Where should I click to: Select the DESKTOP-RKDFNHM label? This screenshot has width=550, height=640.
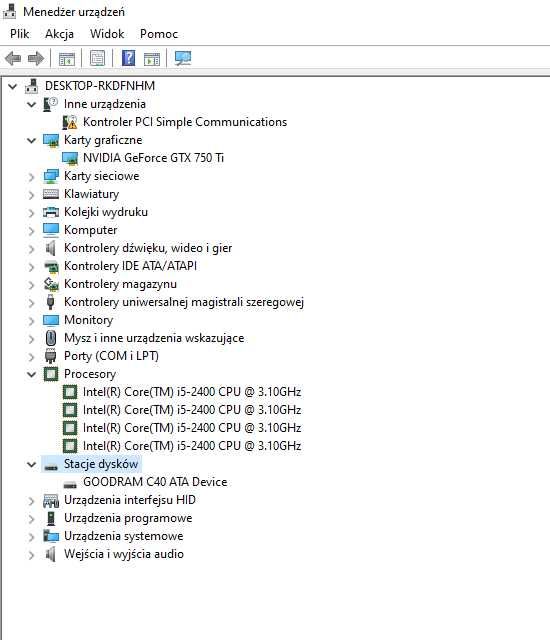point(100,86)
